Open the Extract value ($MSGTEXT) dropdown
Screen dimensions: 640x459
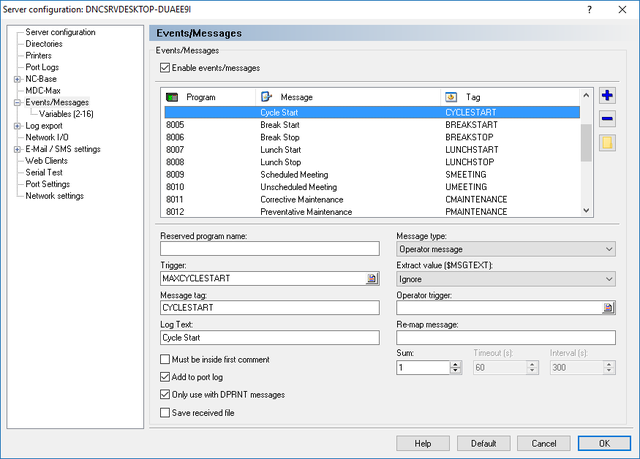[x=506, y=279]
